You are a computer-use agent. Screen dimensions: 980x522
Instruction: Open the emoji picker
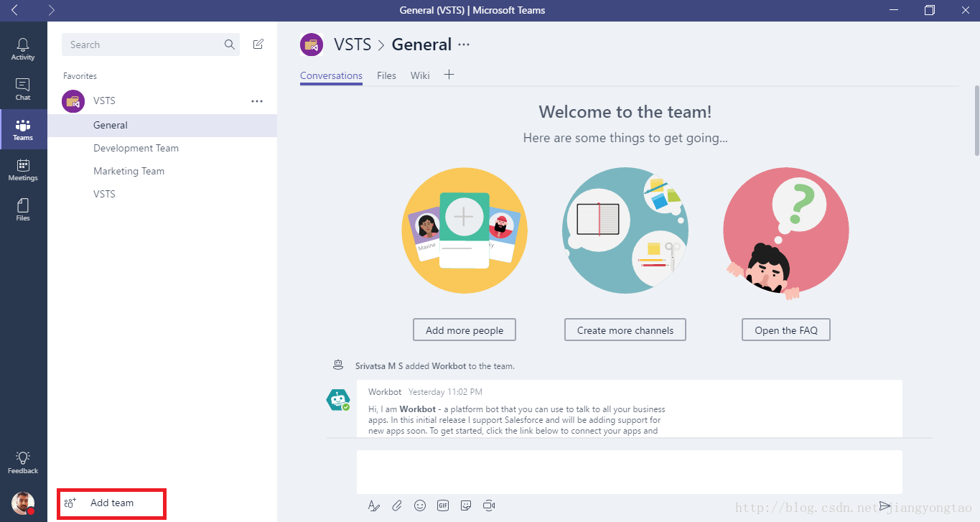pyautogui.click(x=420, y=505)
